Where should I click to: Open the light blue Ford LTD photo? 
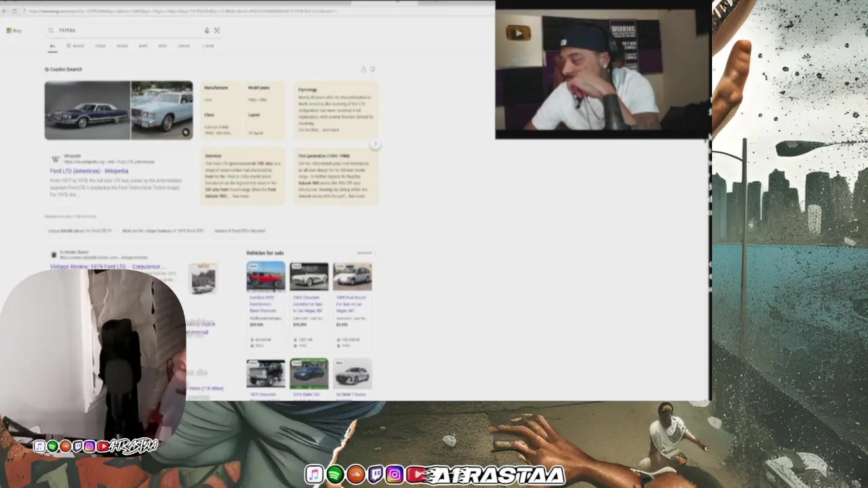162,110
